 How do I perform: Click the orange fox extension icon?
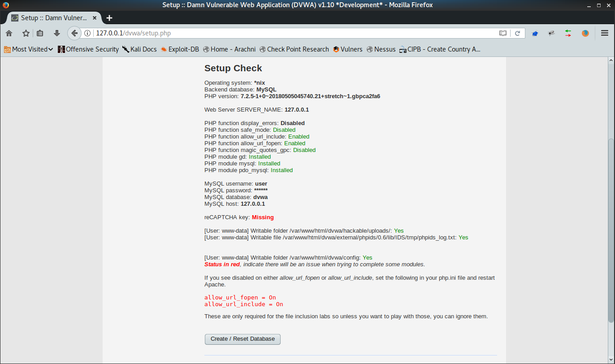point(585,33)
